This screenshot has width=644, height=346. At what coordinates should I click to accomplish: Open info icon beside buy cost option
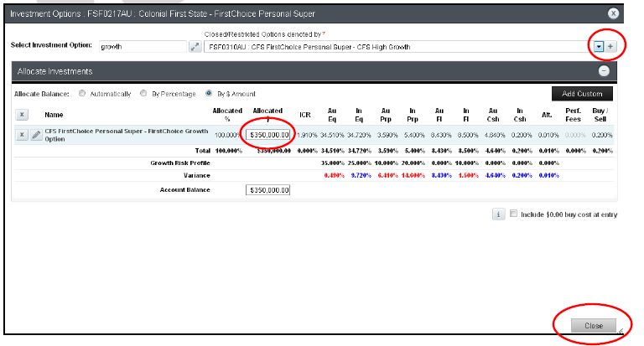499,214
